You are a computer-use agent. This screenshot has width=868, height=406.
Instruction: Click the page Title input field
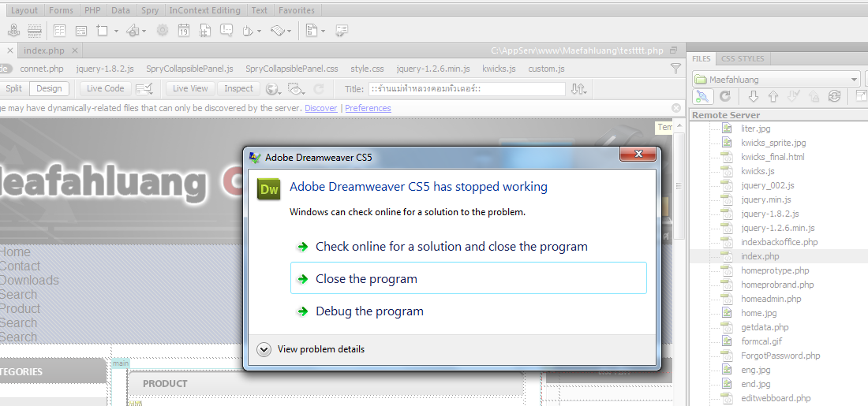click(467, 88)
